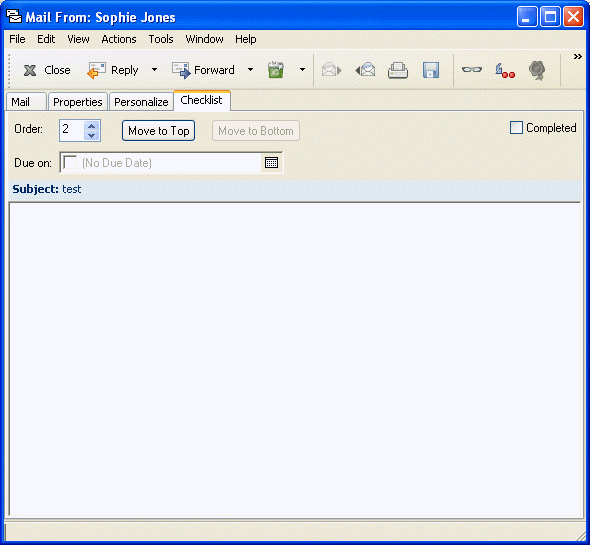Decrease Order with the down arrow
The height and width of the screenshot is (545, 590).
click(x=92, y=135)
